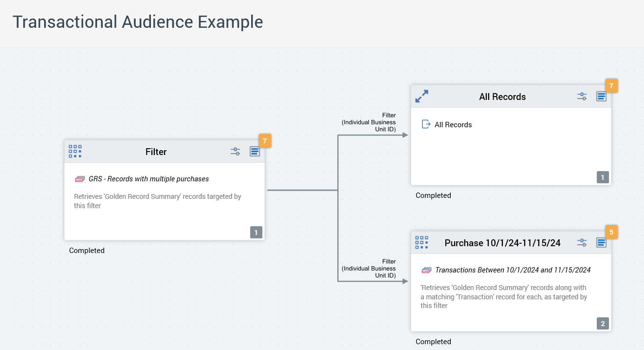Click gray badge 1 on All Records node
The image size is (644, 350).
603,177
